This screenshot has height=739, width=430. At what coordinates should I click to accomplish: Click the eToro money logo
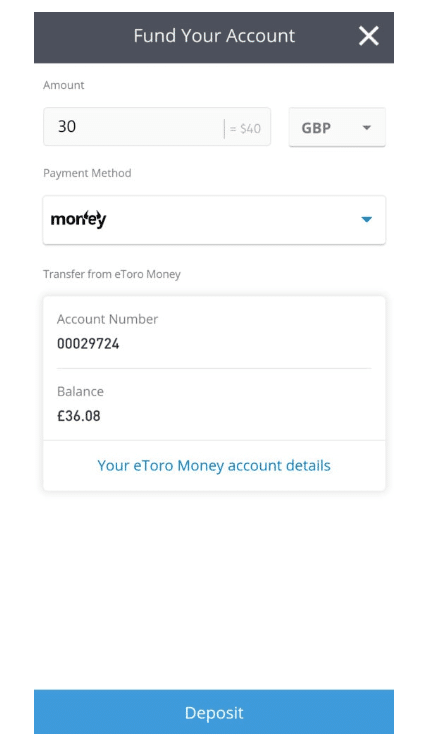coord(79,219)
